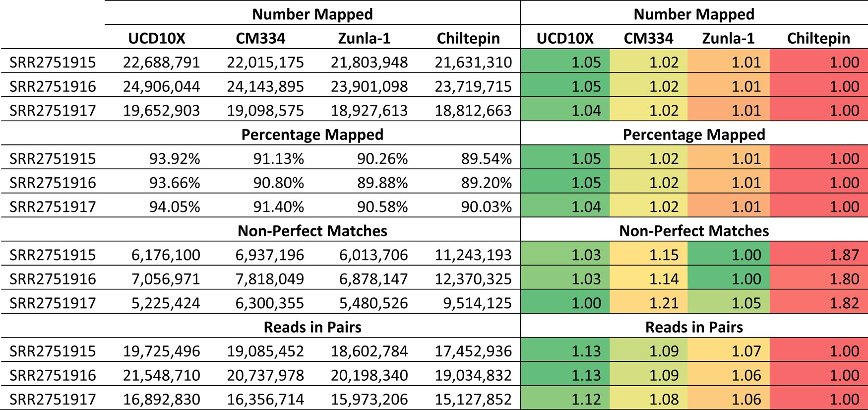868x410 pixels.
Task: Click the 89.88% cell
Action: 382,183
